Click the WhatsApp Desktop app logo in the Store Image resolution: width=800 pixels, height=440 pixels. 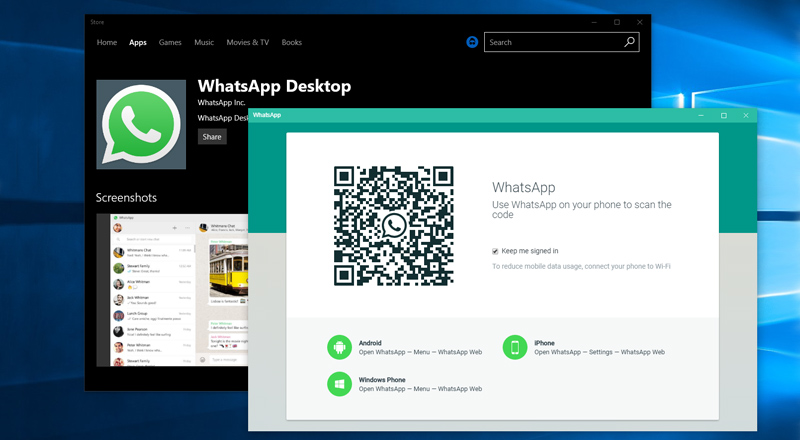click(x=141, y=125)
